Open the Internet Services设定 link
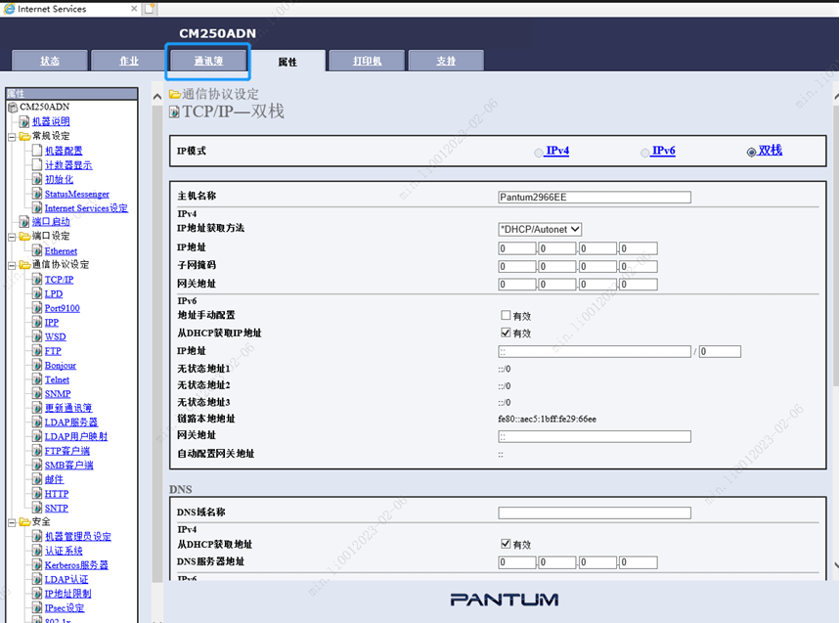 pyautogui.click(x=86, y=208)
